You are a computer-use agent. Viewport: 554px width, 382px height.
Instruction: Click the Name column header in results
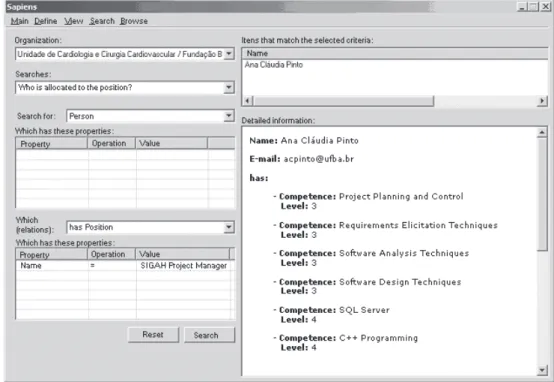click(x=395, y=53)
